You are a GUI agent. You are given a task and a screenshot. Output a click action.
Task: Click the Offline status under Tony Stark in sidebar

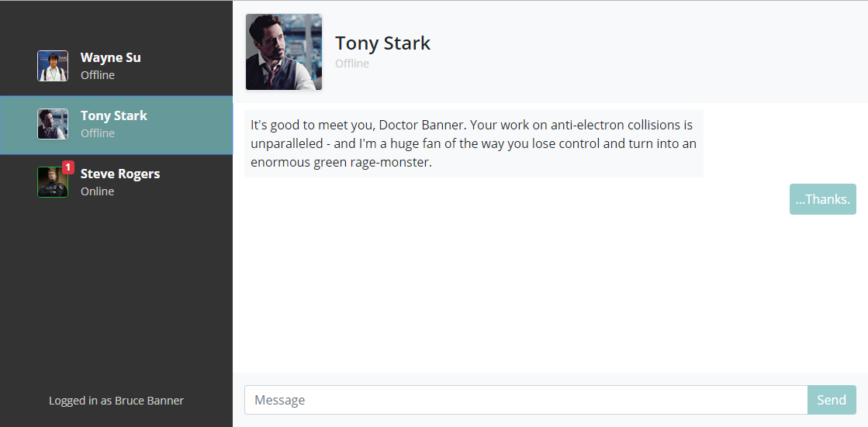click(x=98, y=133)
